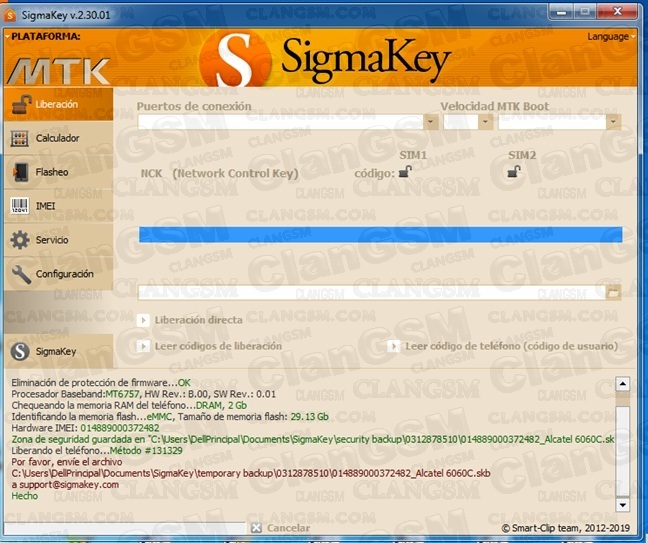
Task: Click the 'Por favor, envíe el archivo' line
Action: [67, 462]
